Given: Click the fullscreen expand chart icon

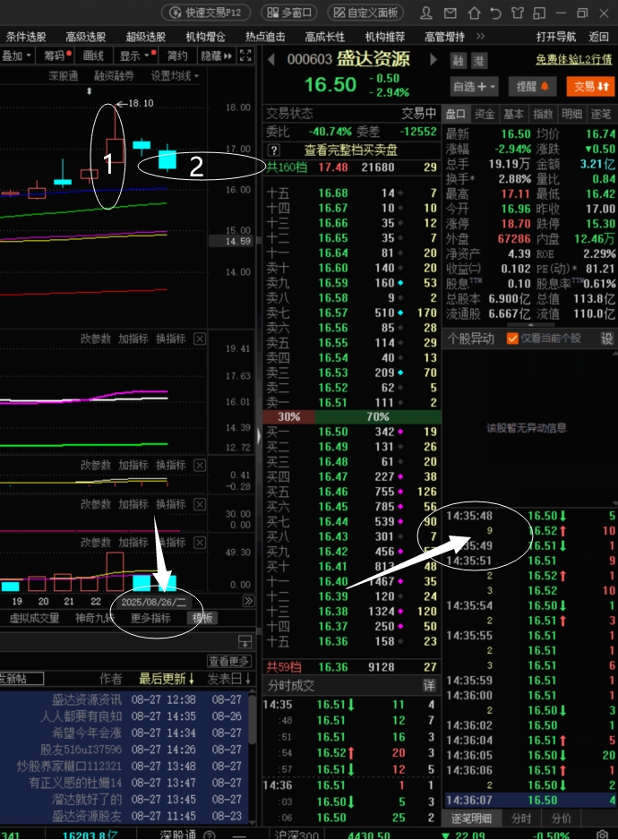Looking at the screenshot, I should coord(245,56).
